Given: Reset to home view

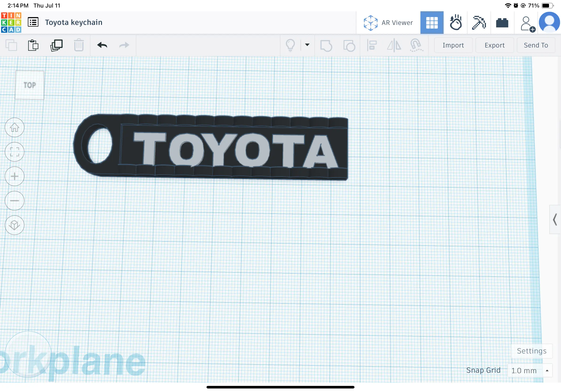Looking at the screenshot, I should [x=14, y=127].
